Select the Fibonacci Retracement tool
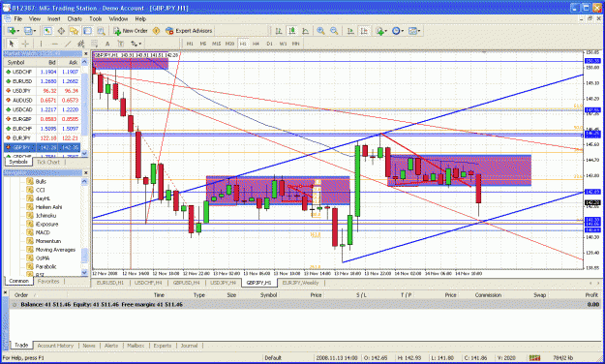Image resolution: width=605 pixels, height=364 pixels. pos(94,44)
